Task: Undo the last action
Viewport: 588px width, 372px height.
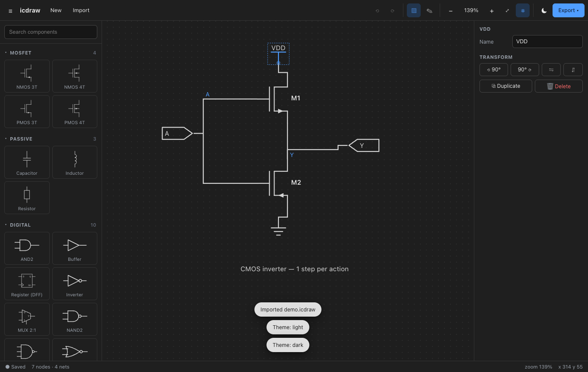Action: pos(377,10)
